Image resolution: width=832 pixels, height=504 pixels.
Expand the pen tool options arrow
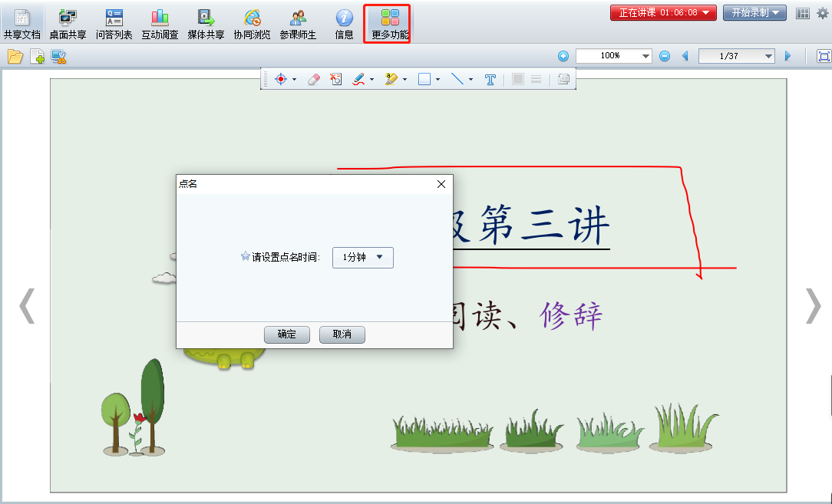click(x=371, y=80)
